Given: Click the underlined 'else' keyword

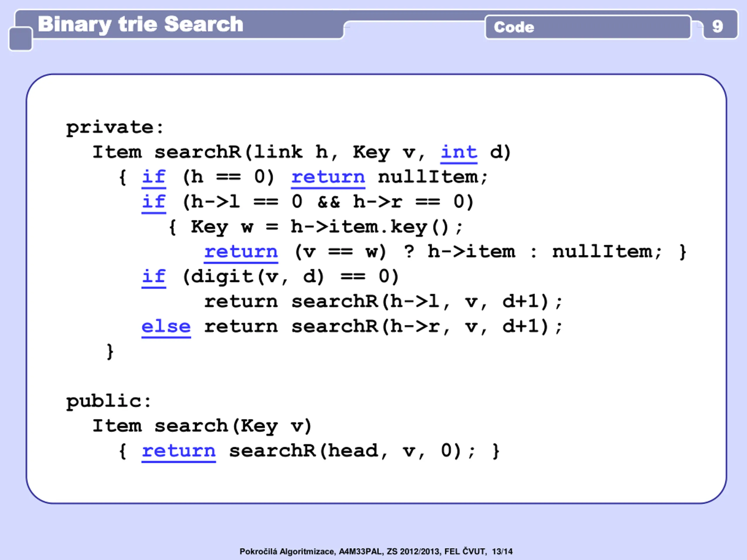Looking at the screenshot, I should (x=166, y=327).
